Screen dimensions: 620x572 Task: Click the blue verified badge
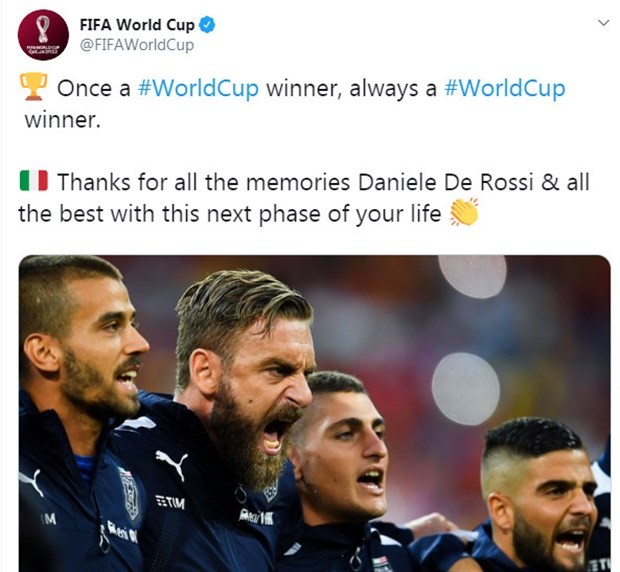(207, 25)
